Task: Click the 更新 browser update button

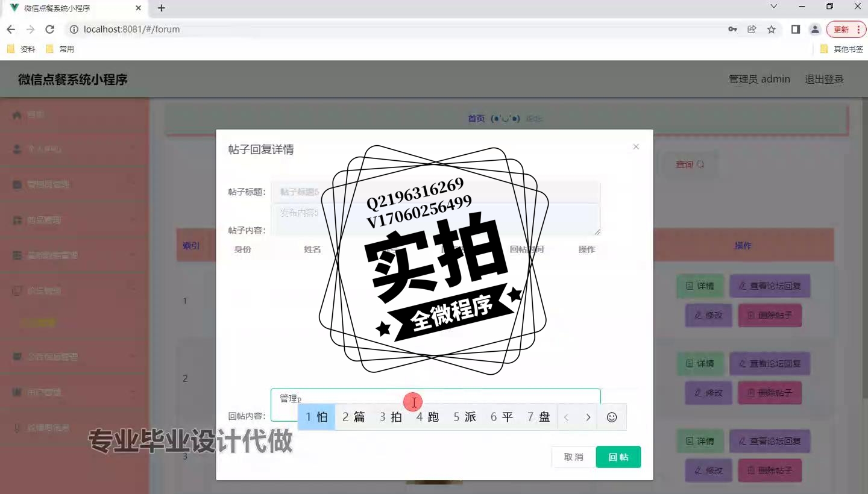Action: pyautogui.click(x=846, y=29)
